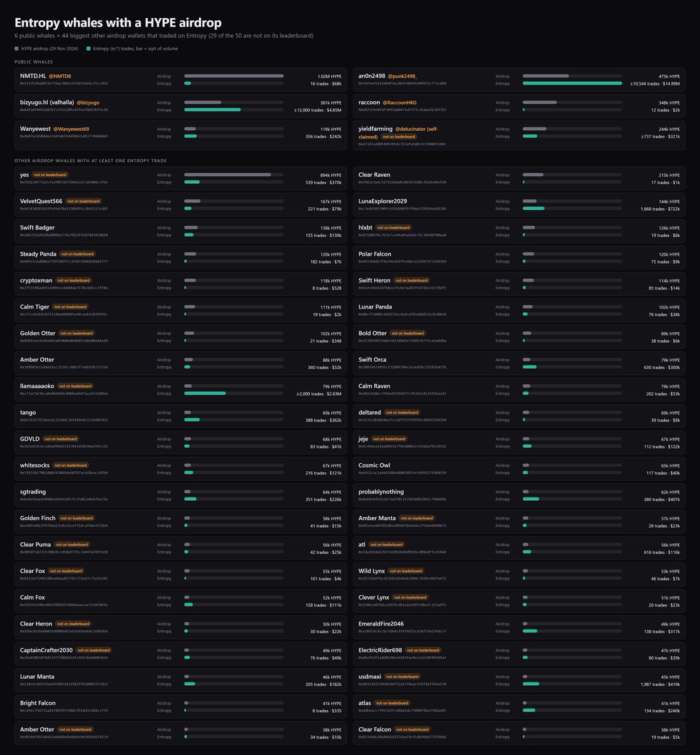Select the Wild Lynx wallet name

tap(371, 571)
